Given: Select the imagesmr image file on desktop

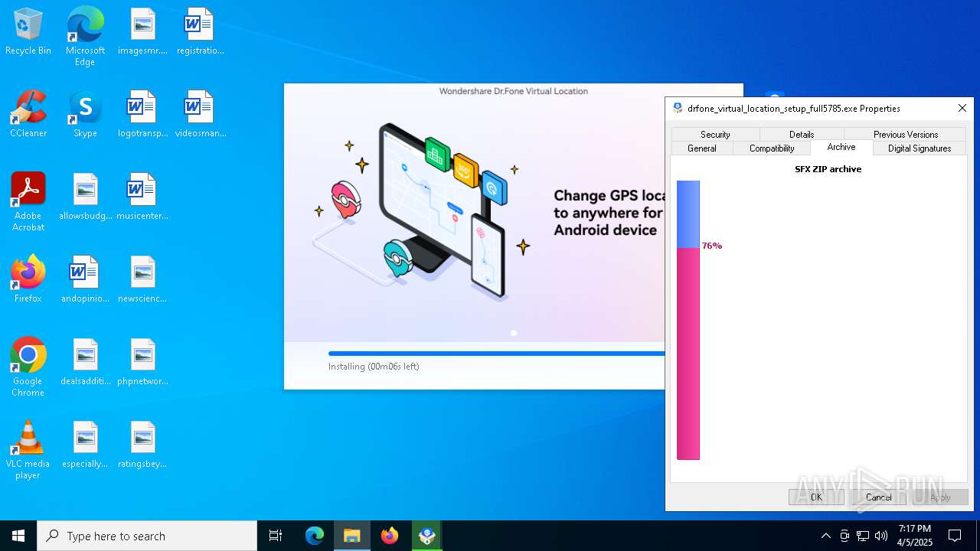Looking at the screenshot, I should tap(142, 32).
